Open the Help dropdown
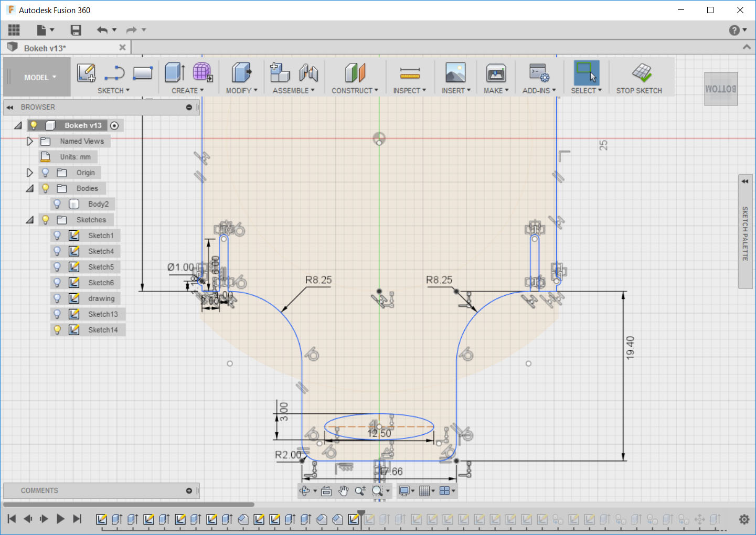This screenshot has width=756, height=535. [x=738, y=30]
